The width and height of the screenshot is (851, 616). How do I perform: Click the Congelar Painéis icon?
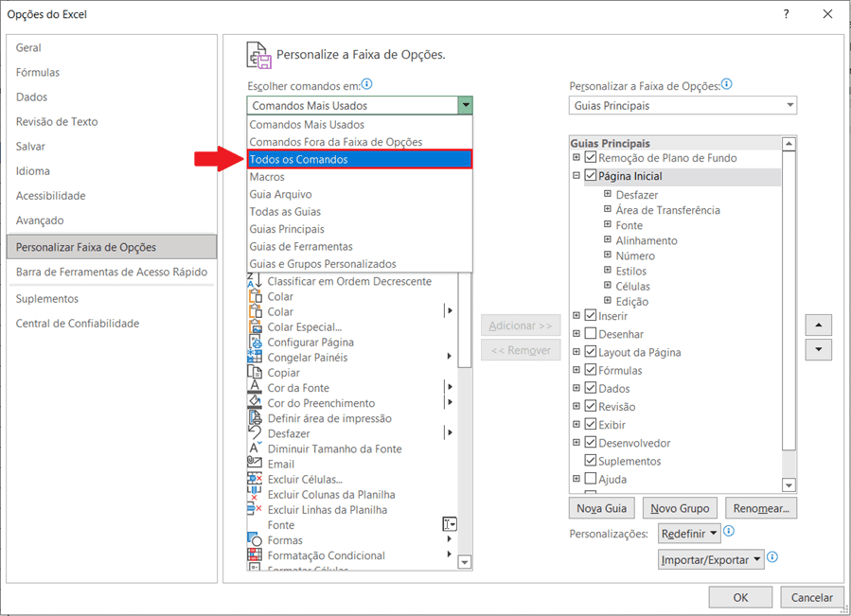(255, 357)
